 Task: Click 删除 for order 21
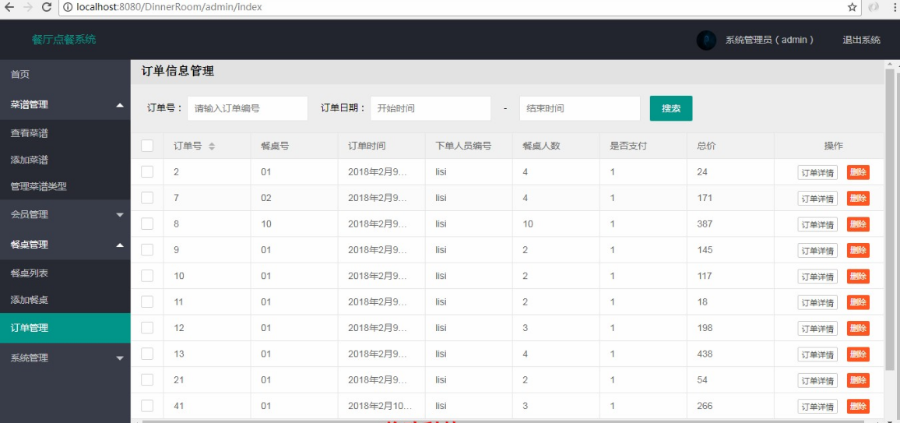click(x=858, y=381)
